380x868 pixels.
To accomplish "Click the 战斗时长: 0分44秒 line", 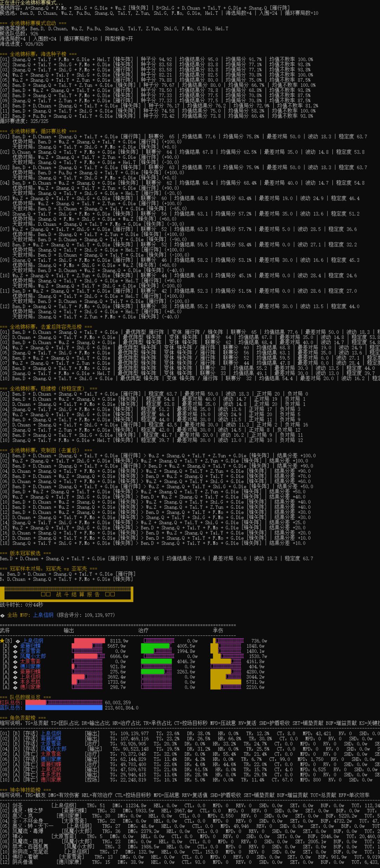I will point(21,605).
